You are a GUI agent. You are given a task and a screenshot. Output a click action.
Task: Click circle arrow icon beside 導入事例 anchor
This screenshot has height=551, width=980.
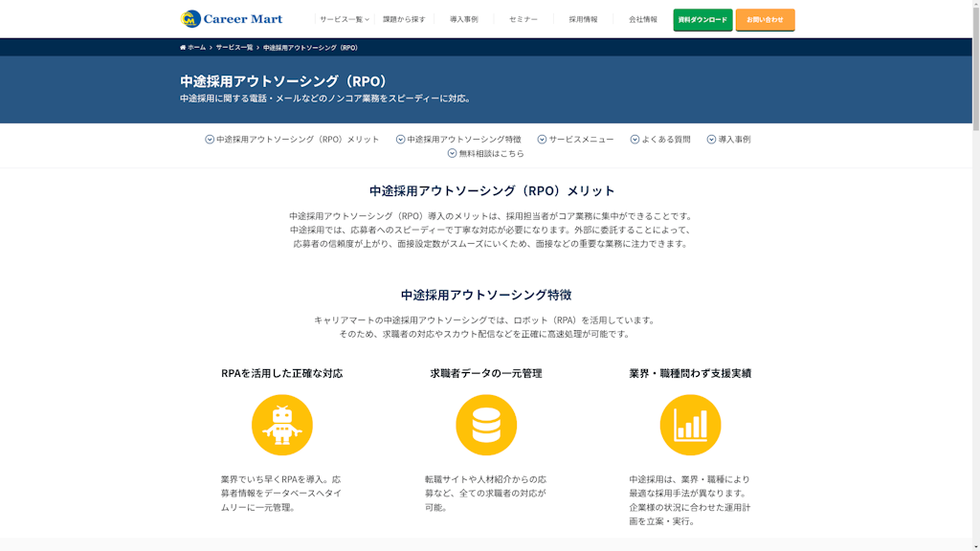(711, 140)
